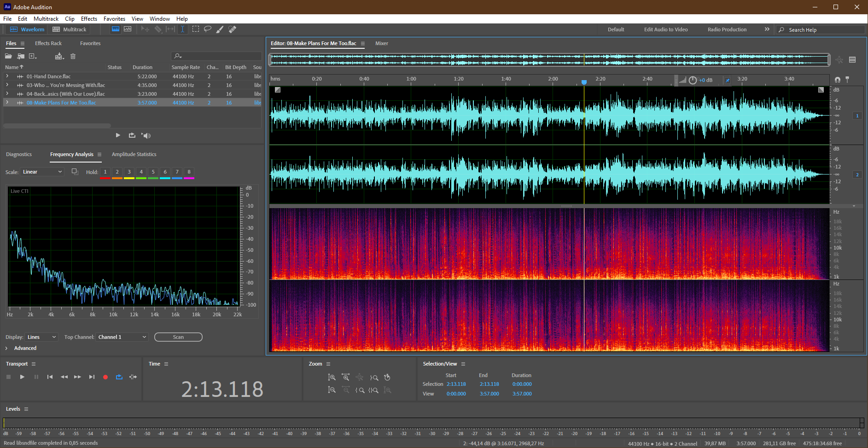Click the Fast Forward button
868x448 pixels.
pyautogui.click(x=77, y=377)
